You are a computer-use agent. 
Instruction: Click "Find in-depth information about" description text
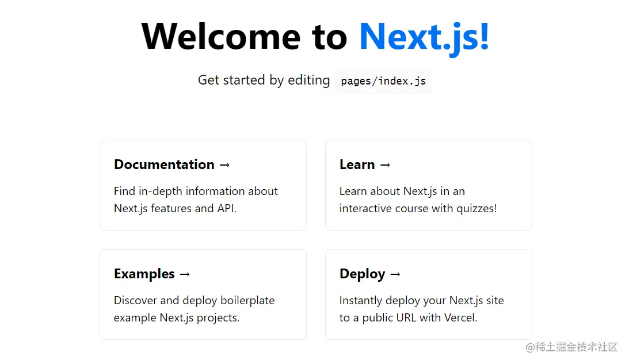196,191
